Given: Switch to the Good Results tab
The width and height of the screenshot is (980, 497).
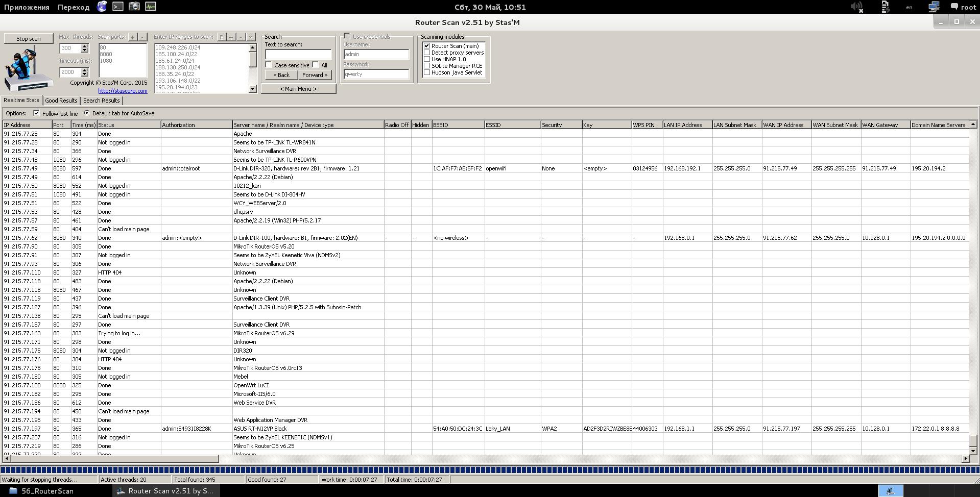Looking at the screenshot, I should (x=61, y=101).
